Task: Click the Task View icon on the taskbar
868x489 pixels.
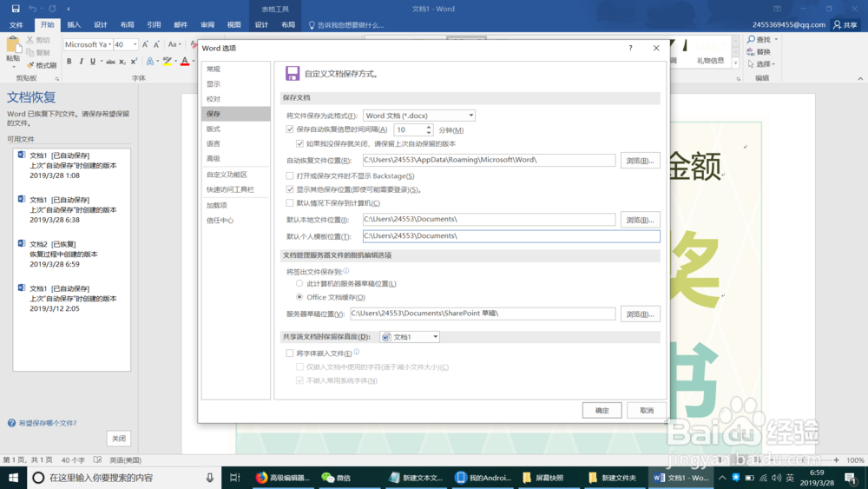Action: pos(234,478)
